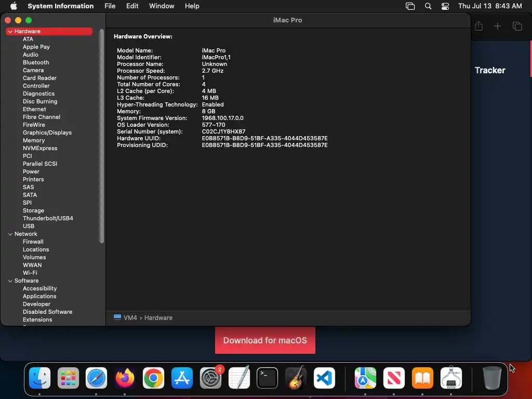Open the Window menu
532x399 pixels.
click(x=162, y=6)
